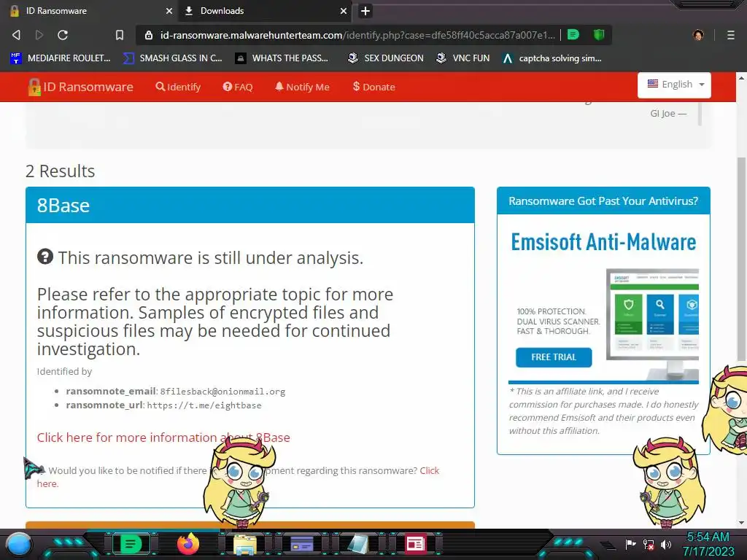Click the taskbar clock showing 5:54 AM

[x=708, y=544]
